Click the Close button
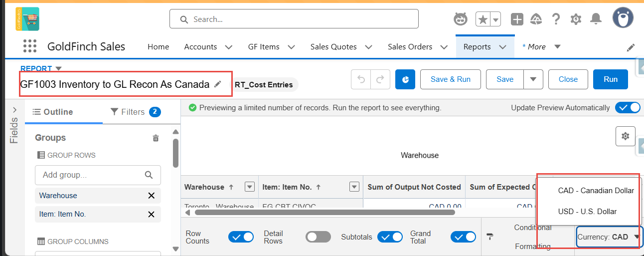 [568, 79]
